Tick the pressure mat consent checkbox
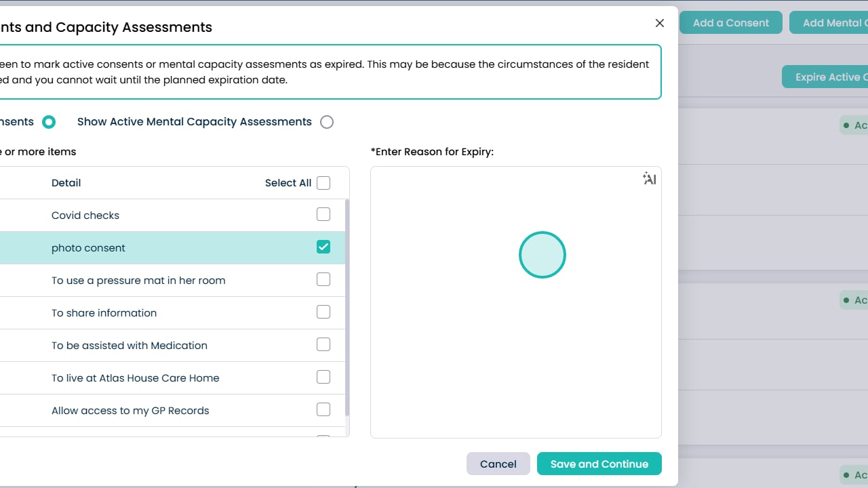Viewport: 868px width, 488px height. (x=323, y=280)
